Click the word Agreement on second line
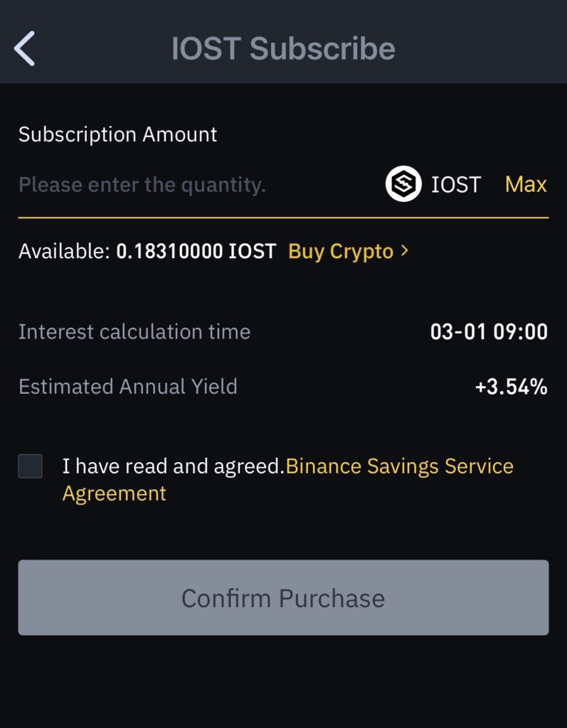Image resolution: width=567 pixels, height=728 pixels. 115,493
